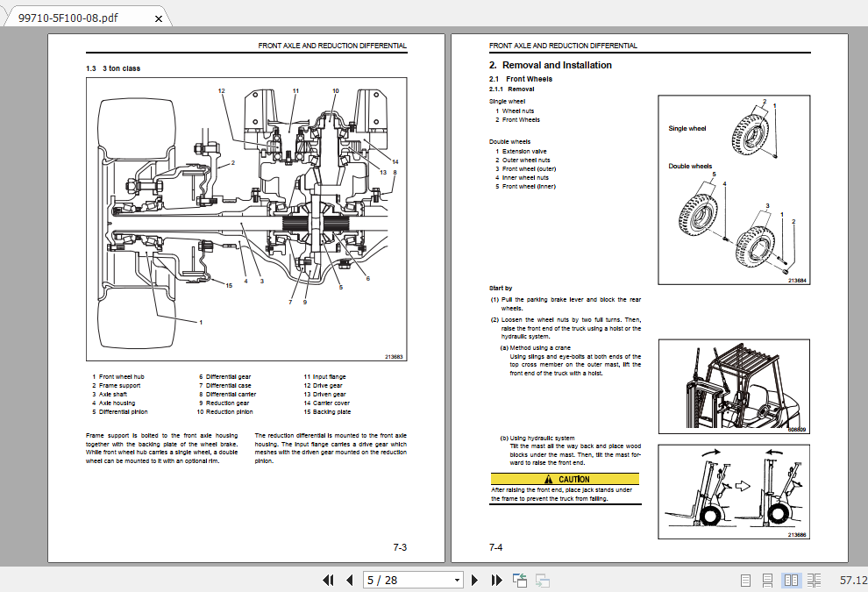Go to the previous page
Viewport: 868px width, 592px height.
pyautogui.click(x=350, y=580)
